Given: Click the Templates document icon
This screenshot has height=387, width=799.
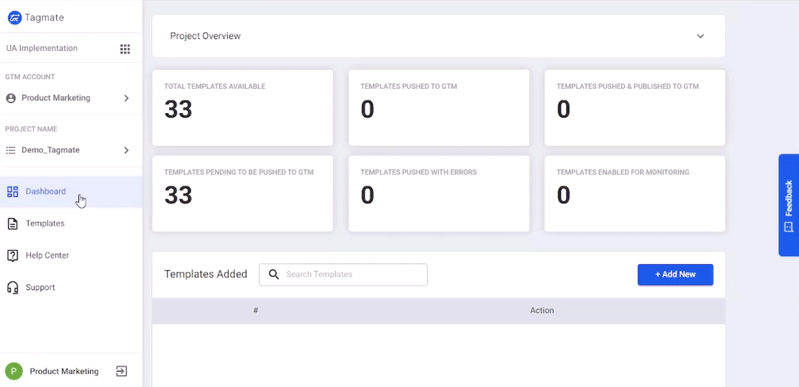Looking at the screenshot, I should (13, 224).
